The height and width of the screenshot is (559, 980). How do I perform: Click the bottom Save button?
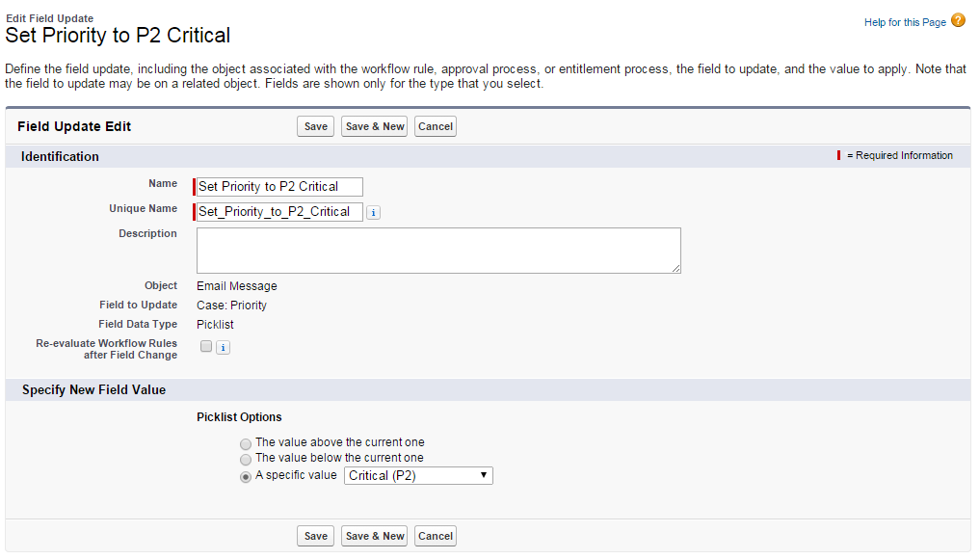tap(316, 536)
